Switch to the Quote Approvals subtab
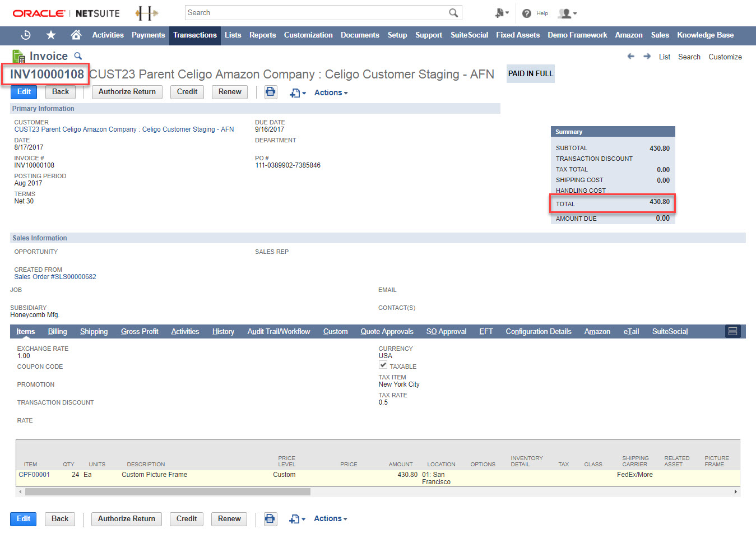This screenshot has height=538, width=756. point(387,332)
